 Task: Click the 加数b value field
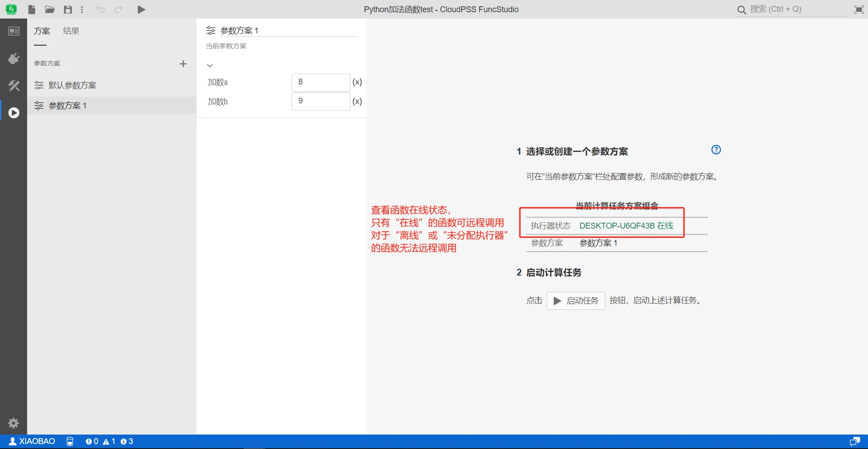coord(321,101)
